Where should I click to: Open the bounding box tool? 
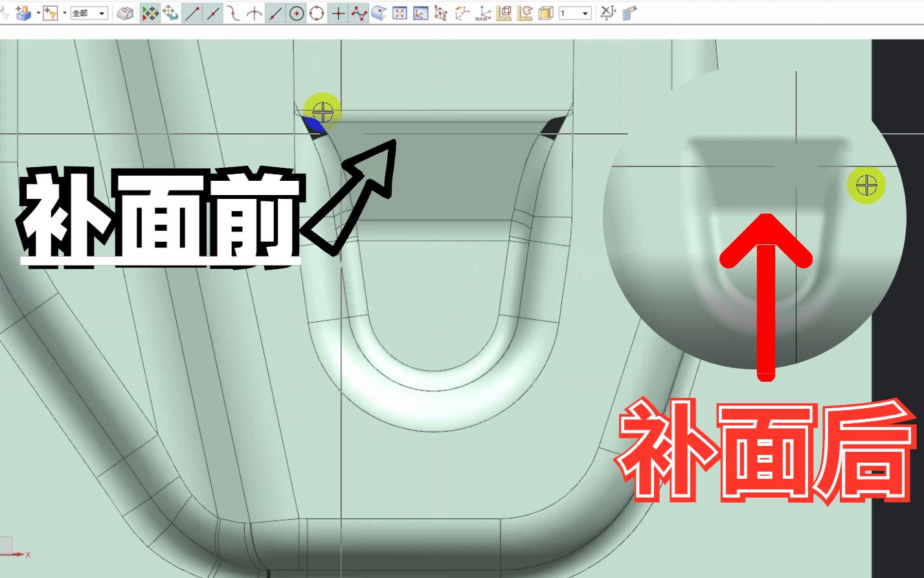coord(545,12)
